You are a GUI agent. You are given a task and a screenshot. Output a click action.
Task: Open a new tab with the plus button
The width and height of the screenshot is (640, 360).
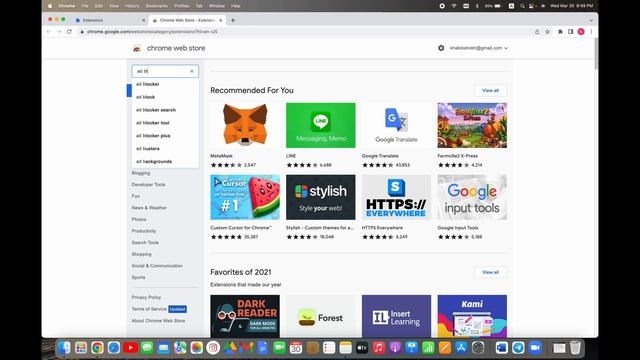(233, 20)
